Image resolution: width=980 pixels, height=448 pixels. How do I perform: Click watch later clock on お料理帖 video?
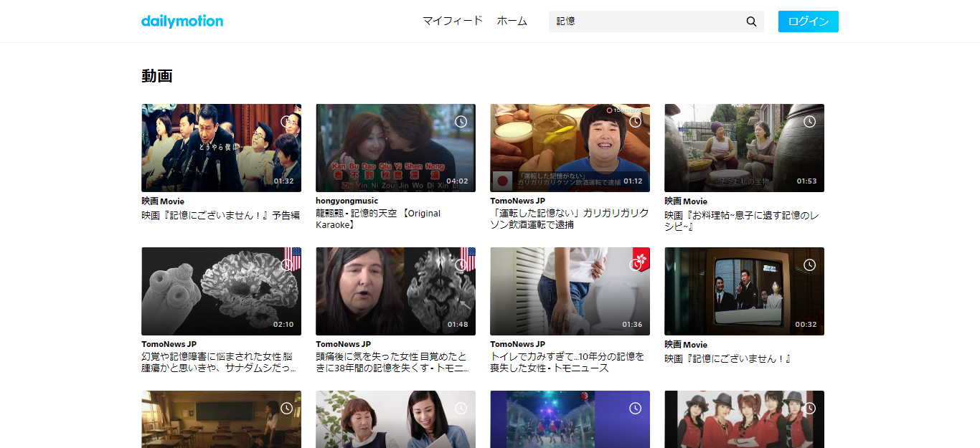click(810, 121)
